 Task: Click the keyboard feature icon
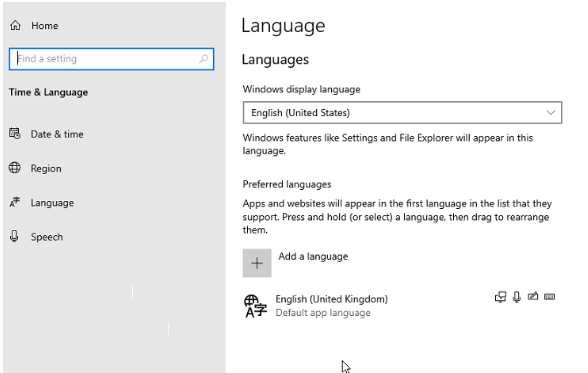(549, 297)
